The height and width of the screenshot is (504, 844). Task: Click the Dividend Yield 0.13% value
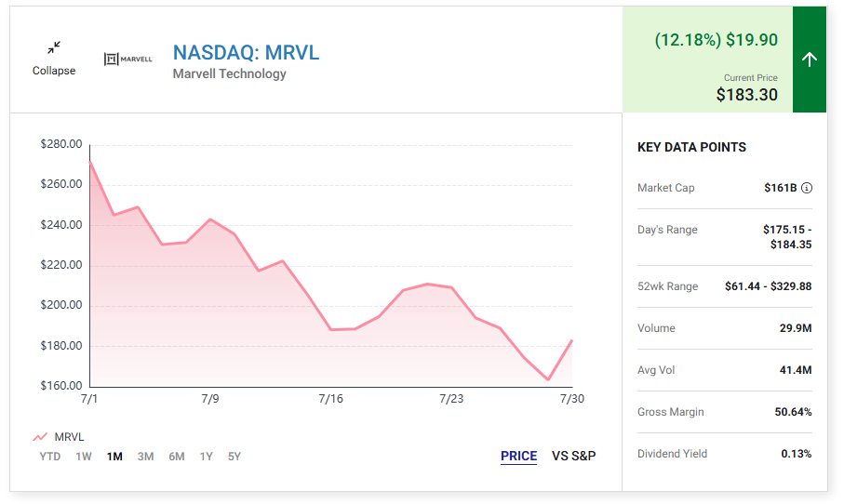pyautogui.click(x=797, y=454)
